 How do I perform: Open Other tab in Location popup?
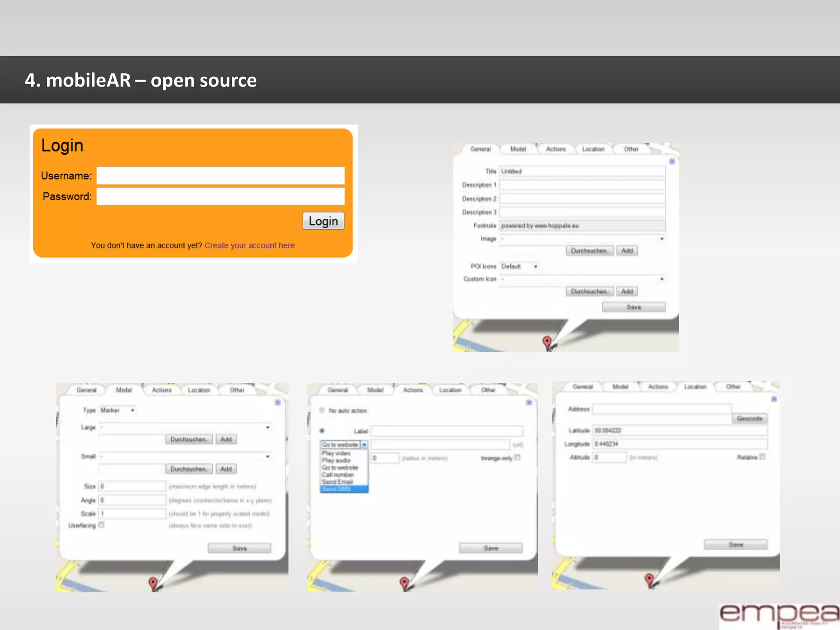(x=733, y=386)
